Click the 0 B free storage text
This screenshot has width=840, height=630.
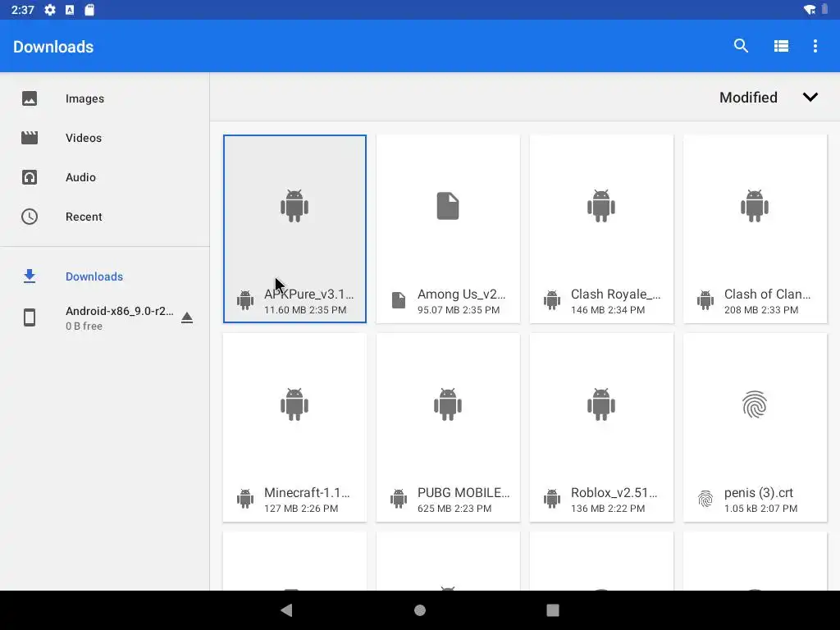[x=84, y=326]
